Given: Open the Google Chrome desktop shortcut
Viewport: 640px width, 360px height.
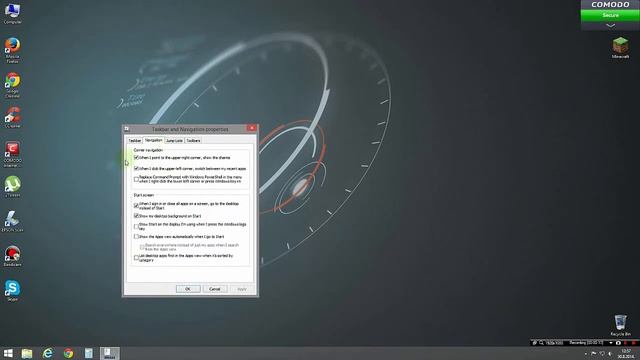Looking at the screenshot, I should tap(12, 85).
